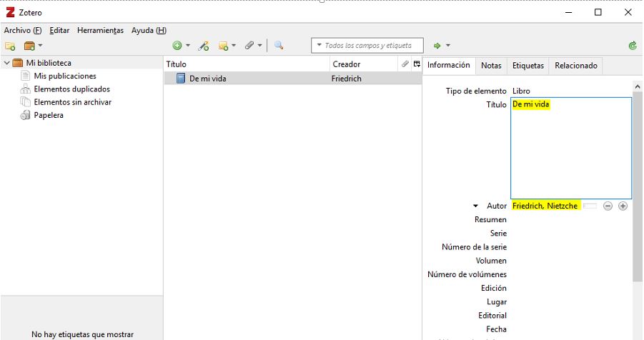This screenshot has width=644, height=340.
Task: Remove the author with the minus button
Action: [608, 206]
